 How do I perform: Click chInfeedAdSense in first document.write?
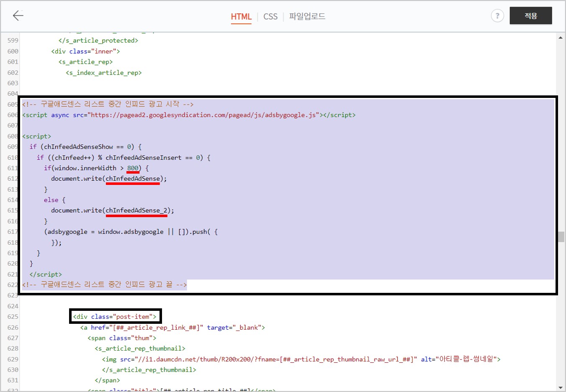pyautogui.click(x=133, y=179)
